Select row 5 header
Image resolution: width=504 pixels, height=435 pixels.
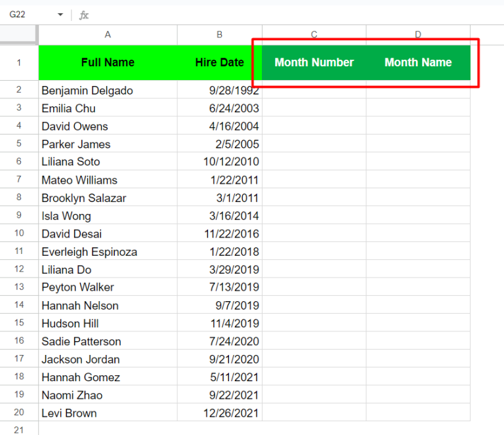point(19,144)
